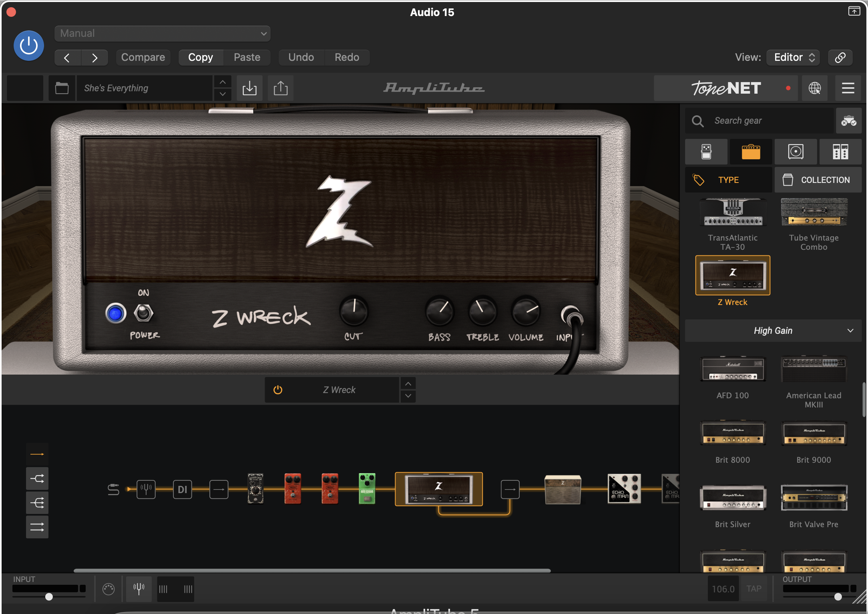Click the DI block in signal chain
Viewport: 868px width, 614px height.
point(183,489)
